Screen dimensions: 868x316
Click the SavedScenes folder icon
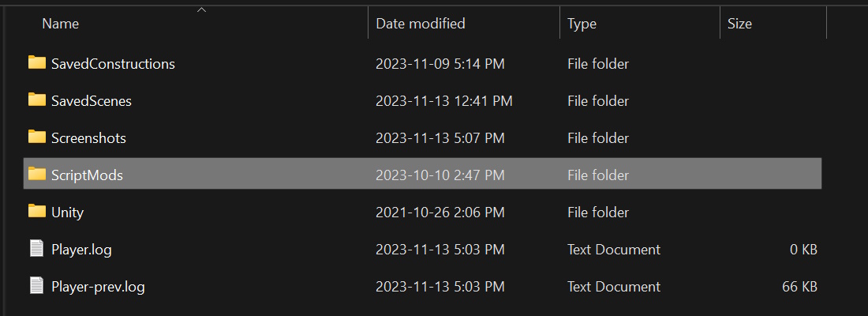coord(36,100)
